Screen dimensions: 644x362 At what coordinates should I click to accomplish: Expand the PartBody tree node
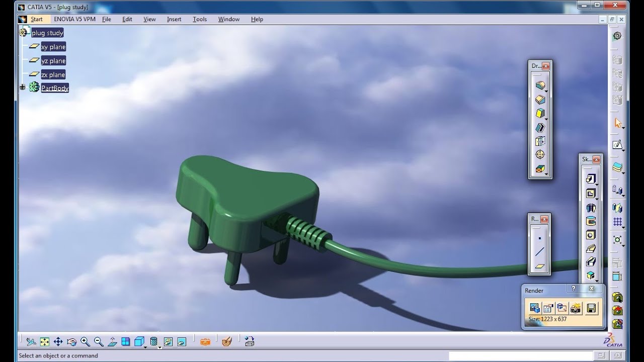coord(22,87)
